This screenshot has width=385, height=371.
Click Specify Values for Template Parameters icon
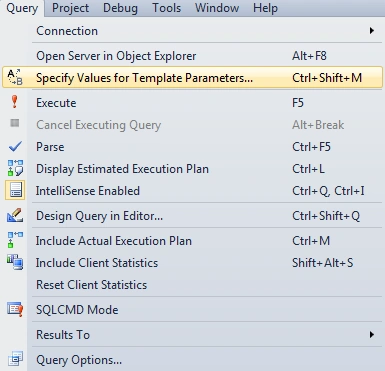(x=15, y=77)
